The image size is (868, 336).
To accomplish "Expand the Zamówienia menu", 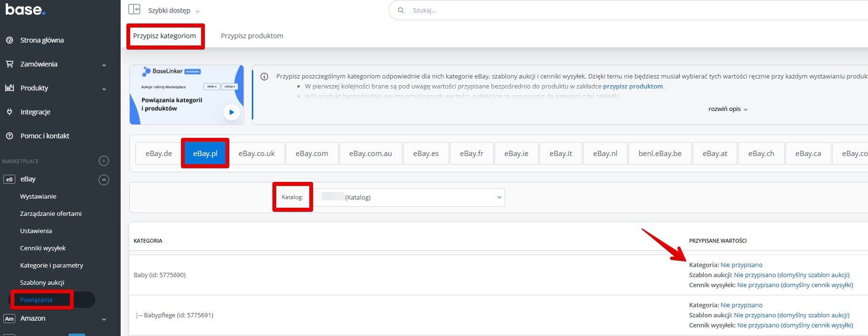I will pyautogui.click(x=104, y=65).
